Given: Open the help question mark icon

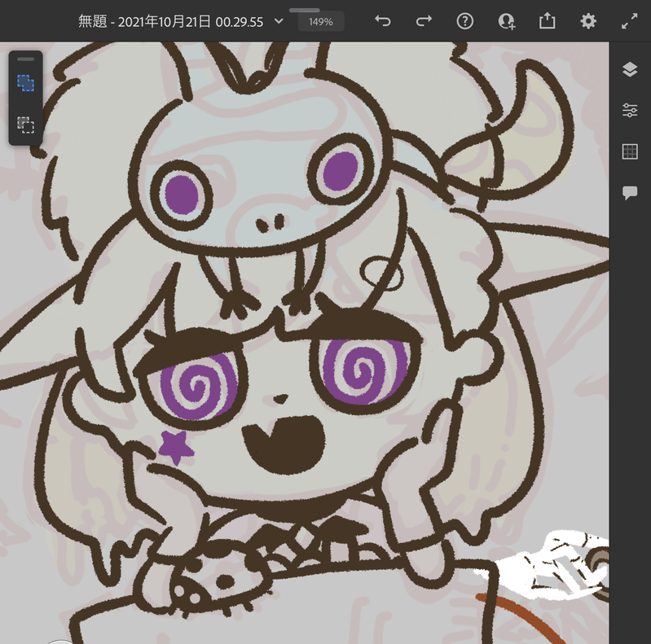Looking at the screenshot, I should 464,20.
